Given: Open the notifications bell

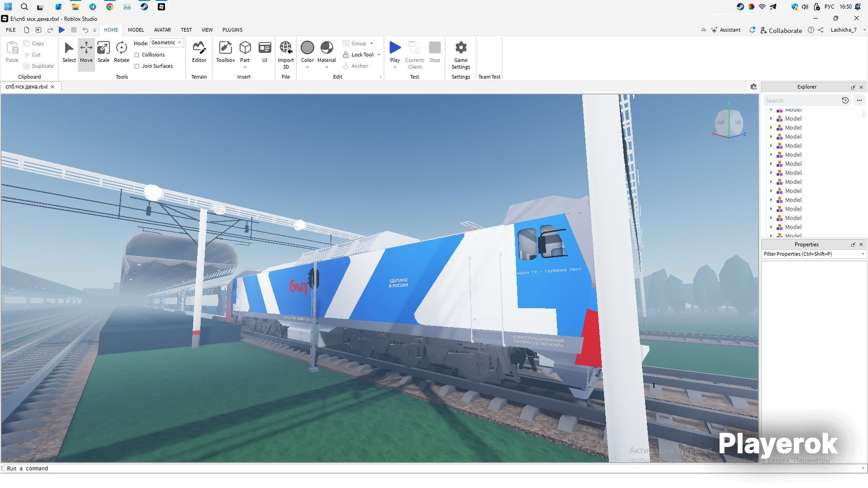Looking at the screenshot, I should pyautogui.click(x=752, y=30).
